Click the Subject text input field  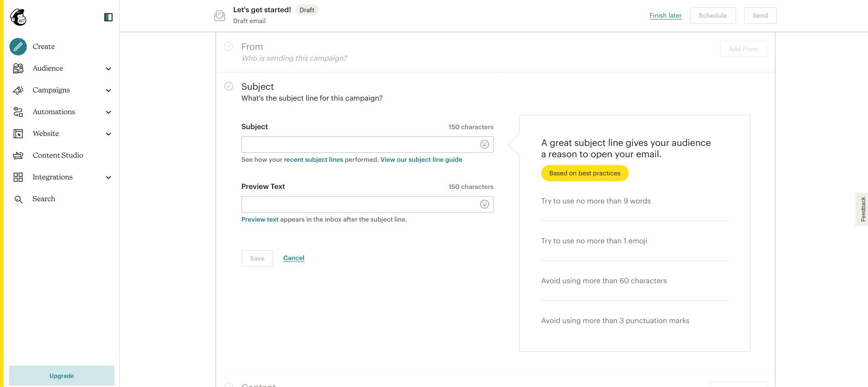click(x=359, y=145)
